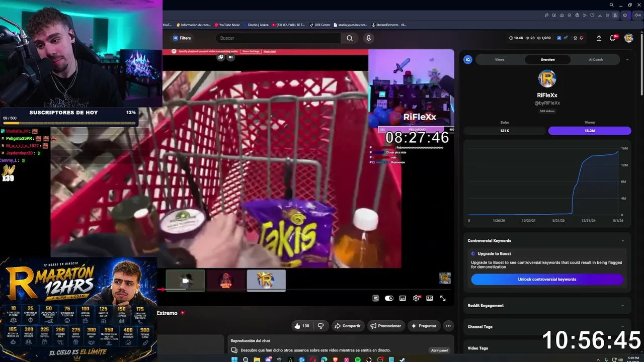Open the RiFleXx channel avatar in vidIQ panel
The image size is (644, 362).
click(x=547, y=79)
